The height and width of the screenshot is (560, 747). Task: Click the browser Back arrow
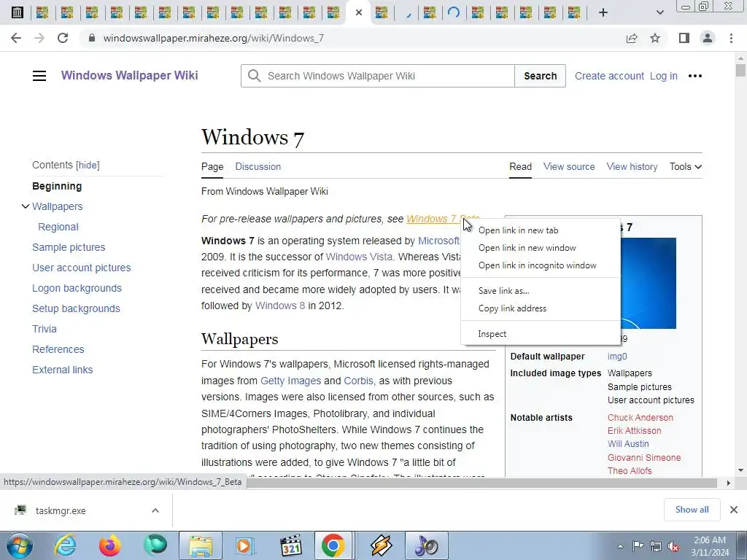pyautogui.click(x=16, y=38)
